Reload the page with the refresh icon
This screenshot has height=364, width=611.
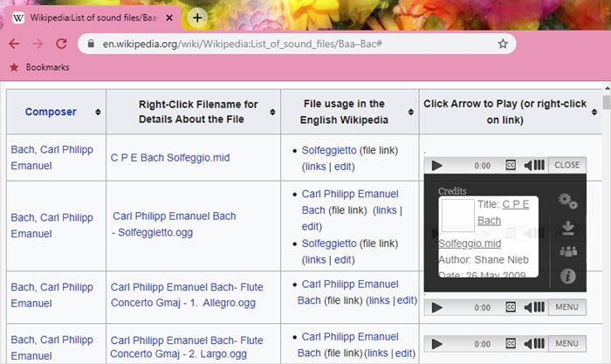(x=61, y=44)
